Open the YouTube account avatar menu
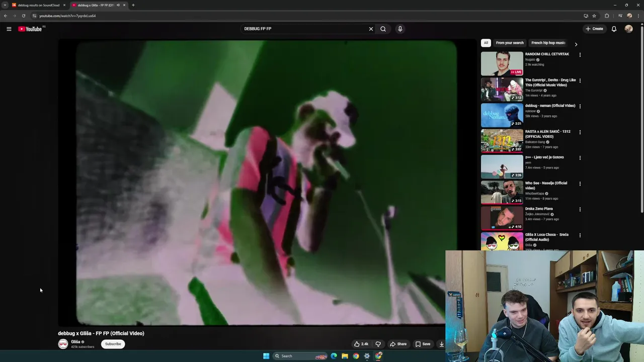 point(628,29)
